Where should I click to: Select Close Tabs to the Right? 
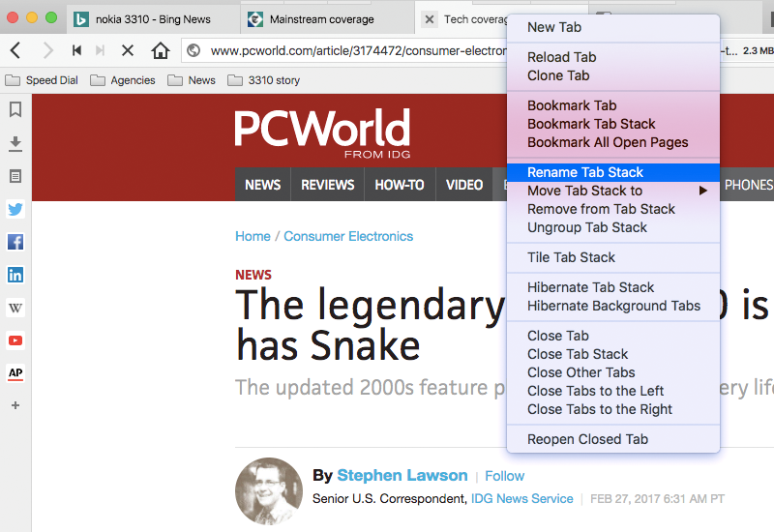[x=613, y=409]
